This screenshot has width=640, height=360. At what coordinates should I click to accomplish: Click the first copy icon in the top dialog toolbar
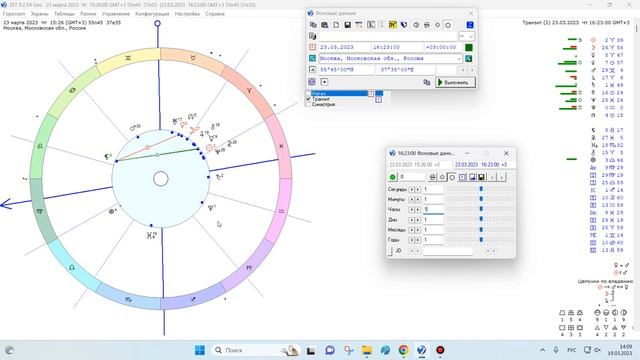313,25
